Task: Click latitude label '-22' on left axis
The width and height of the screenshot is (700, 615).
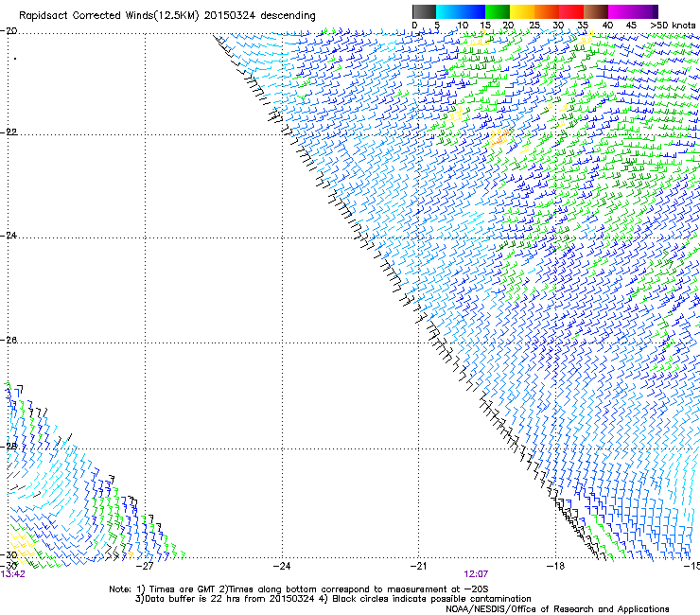Action: pos(9,132)
